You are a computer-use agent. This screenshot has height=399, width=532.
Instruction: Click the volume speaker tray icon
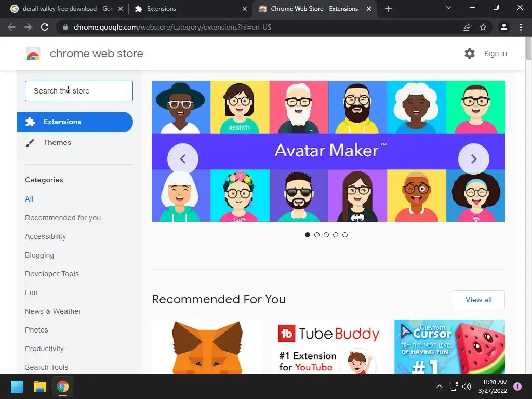tap(467, 387)
